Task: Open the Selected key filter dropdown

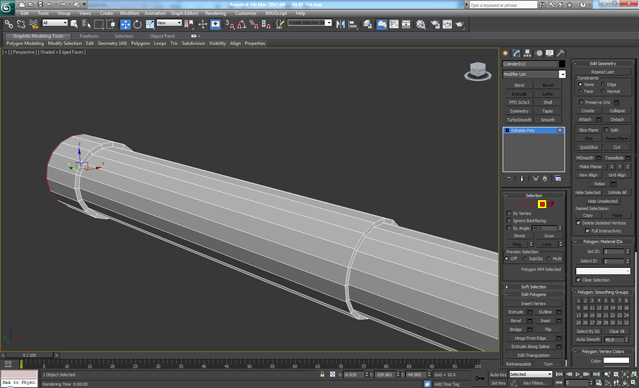Action: click(x=531, y=374)
